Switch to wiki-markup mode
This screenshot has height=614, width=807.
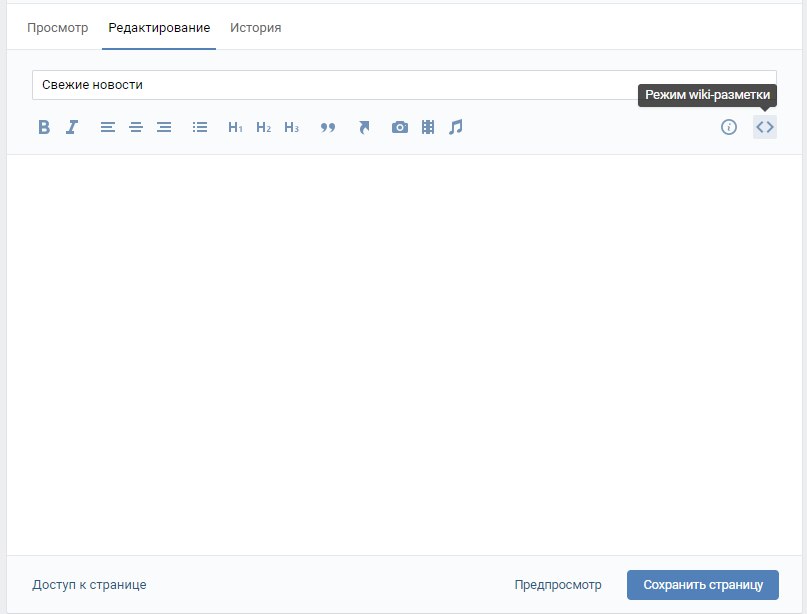[x=765, y=127]
